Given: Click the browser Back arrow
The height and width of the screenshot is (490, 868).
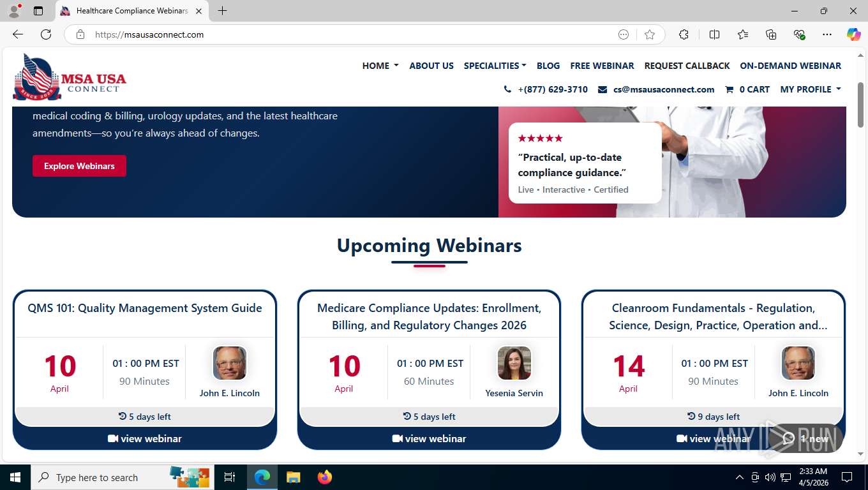Looking at the screenshot, I should (18, 34).
